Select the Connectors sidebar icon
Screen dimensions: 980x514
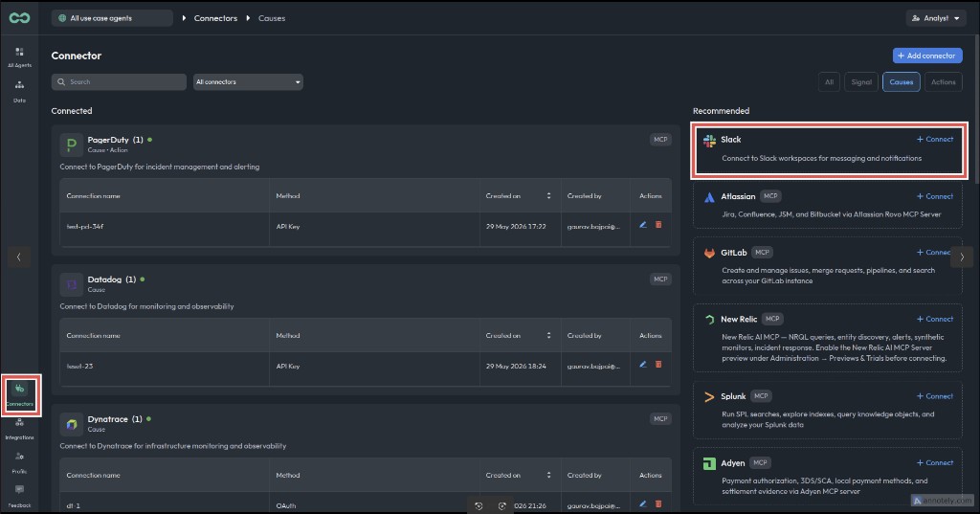tap(20, 394)
